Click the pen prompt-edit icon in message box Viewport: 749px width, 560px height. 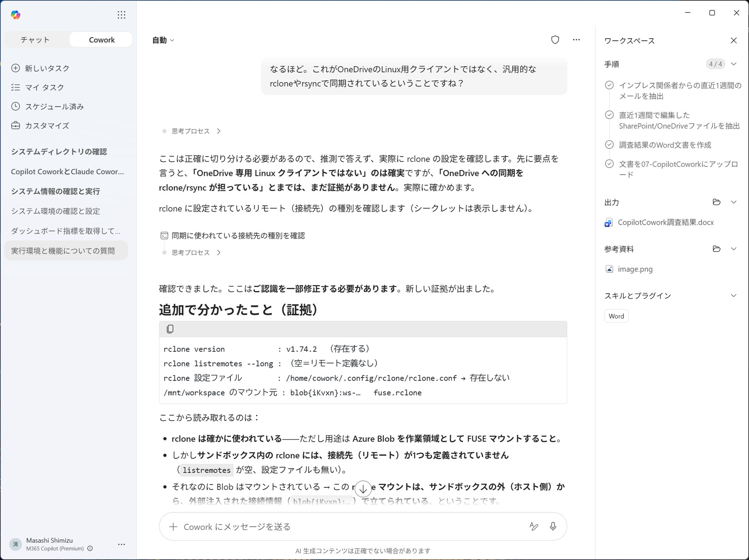534,526
